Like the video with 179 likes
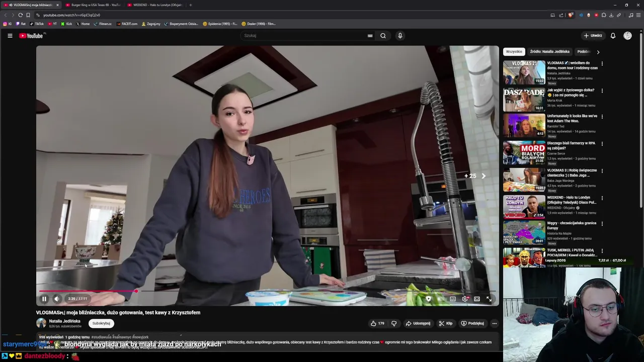The width and height of the screenshot is (644, 362). 377,323
